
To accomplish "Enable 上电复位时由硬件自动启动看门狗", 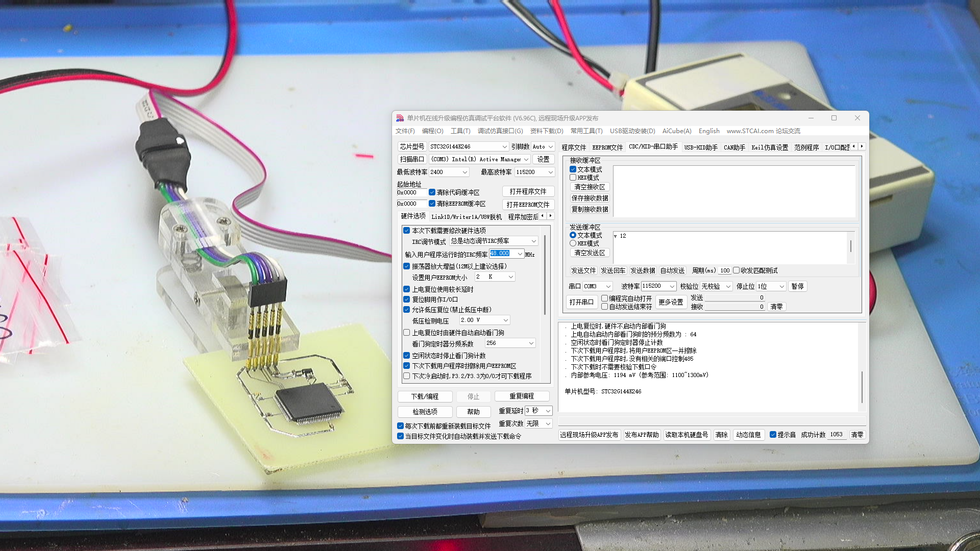I will point(407,333).
